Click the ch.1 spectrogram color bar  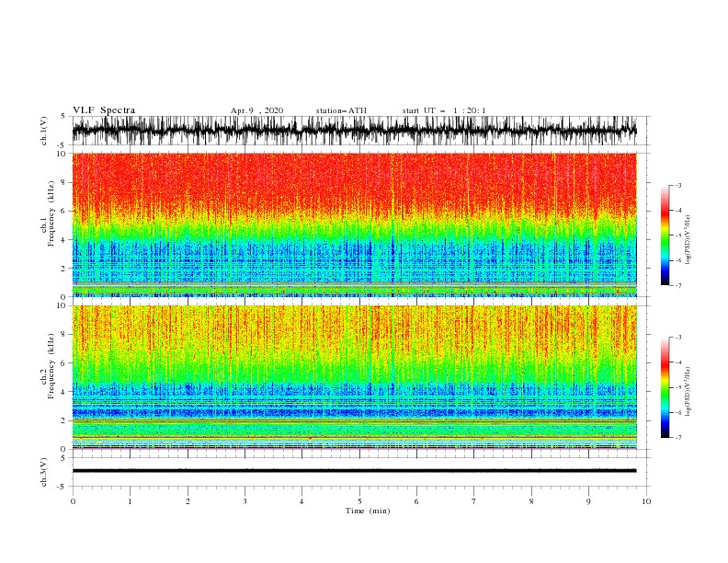(665, 236)
